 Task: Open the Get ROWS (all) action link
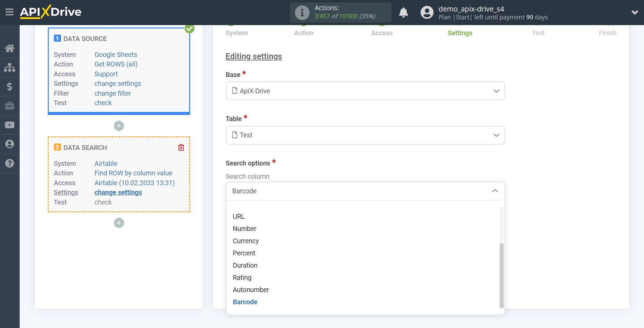[116, 64]
